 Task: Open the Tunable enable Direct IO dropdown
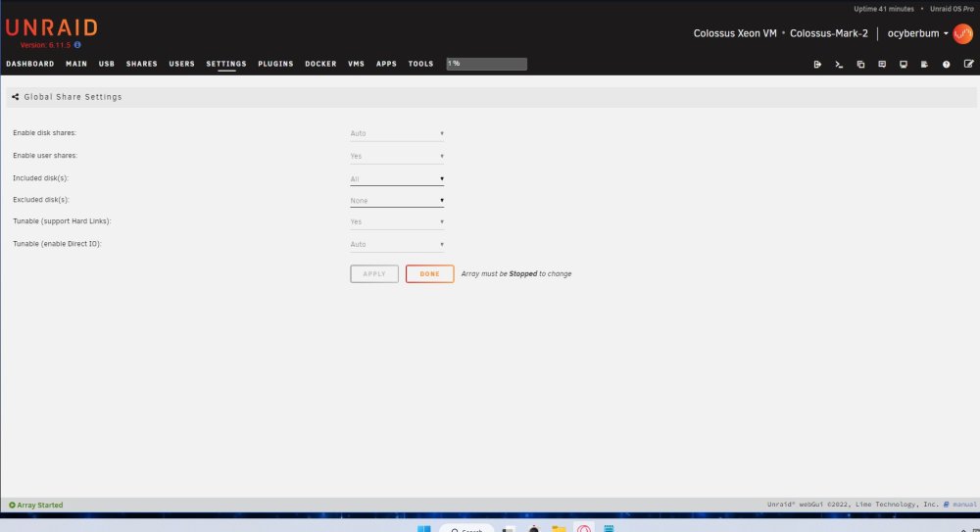coord(397,244)
